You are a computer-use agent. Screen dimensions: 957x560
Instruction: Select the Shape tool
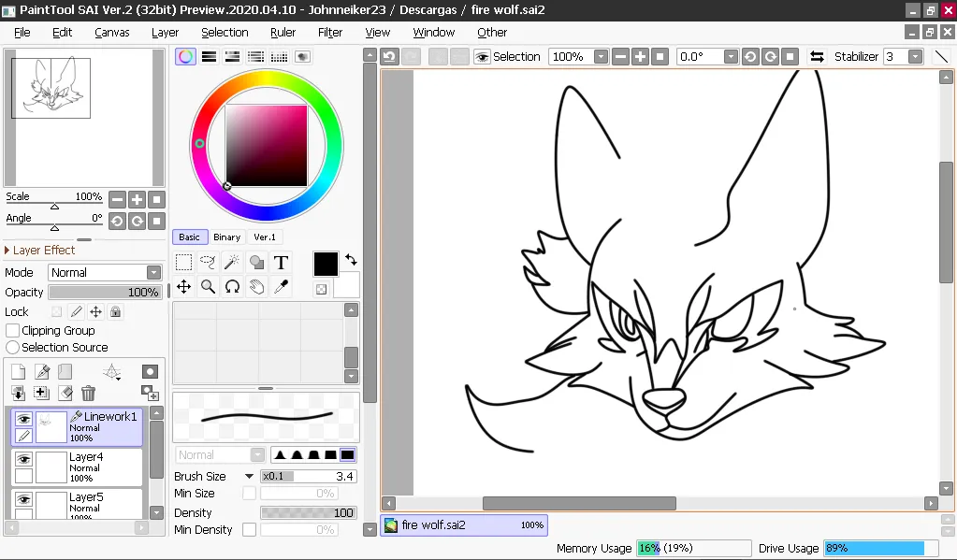point(256,263)
